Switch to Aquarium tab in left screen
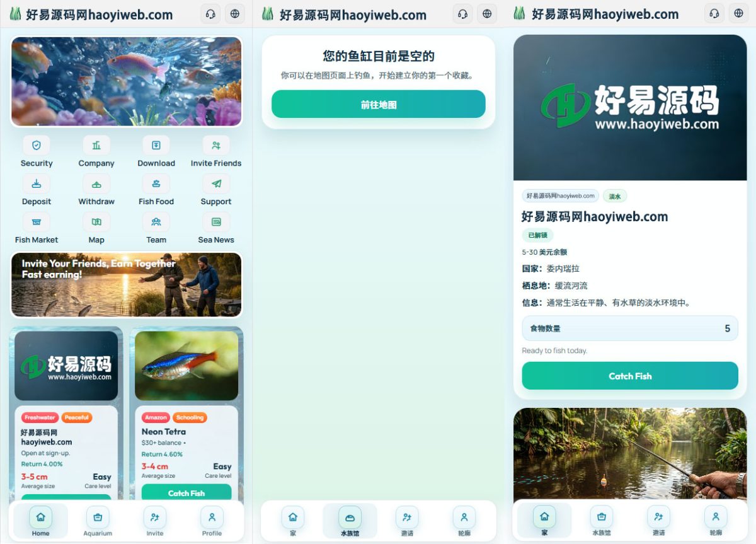 [x=98, y=521]
